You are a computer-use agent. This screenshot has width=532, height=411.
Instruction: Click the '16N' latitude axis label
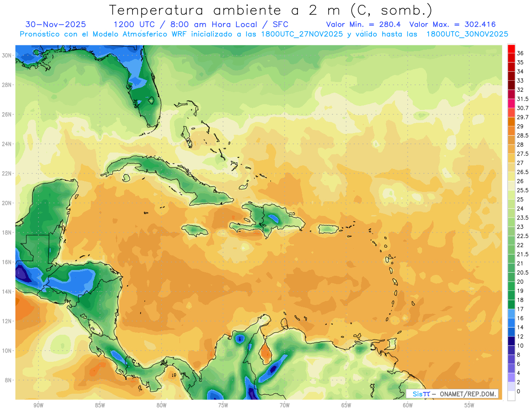click(x=7, y=262)
